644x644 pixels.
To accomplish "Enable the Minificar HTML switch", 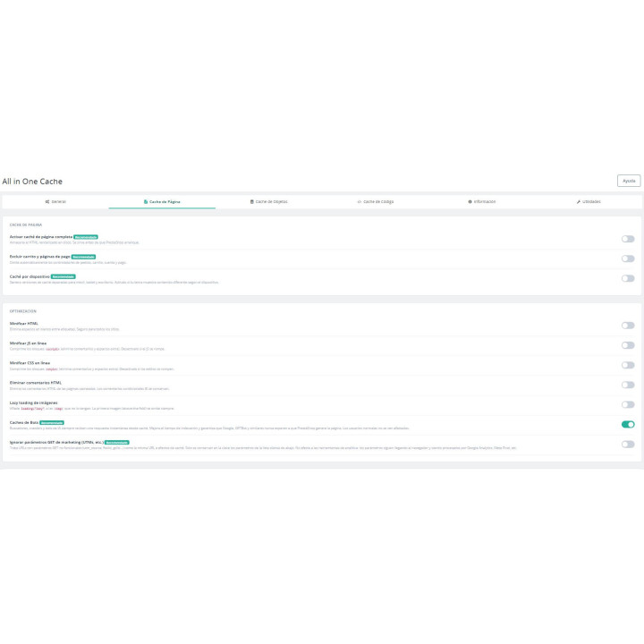I will 628,326.
